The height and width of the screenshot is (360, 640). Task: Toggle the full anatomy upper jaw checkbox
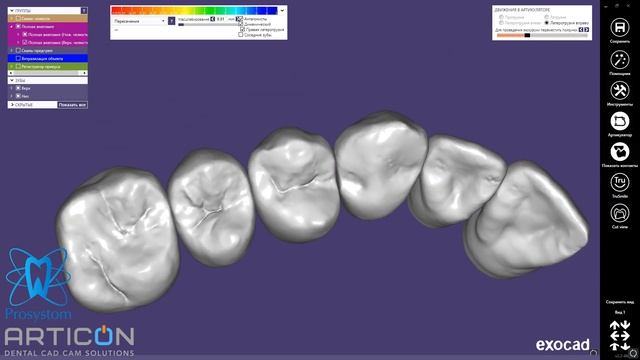click(x=24, y=42)
